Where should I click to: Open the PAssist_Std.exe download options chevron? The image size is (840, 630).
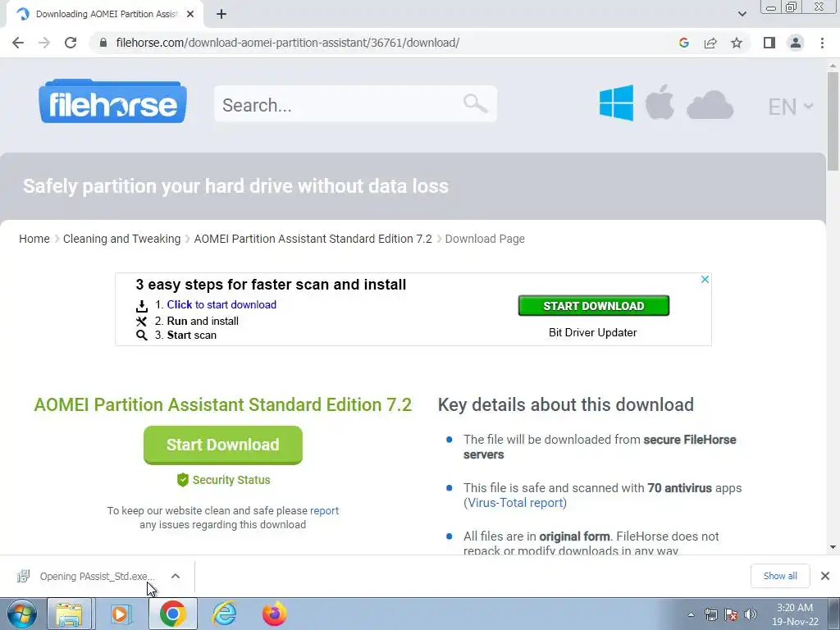[176, 576]
